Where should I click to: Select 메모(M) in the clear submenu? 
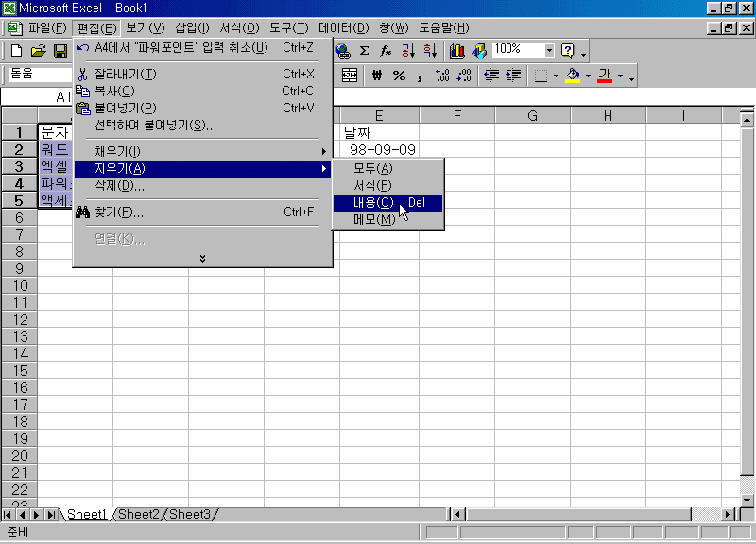[x=387, y=220]
